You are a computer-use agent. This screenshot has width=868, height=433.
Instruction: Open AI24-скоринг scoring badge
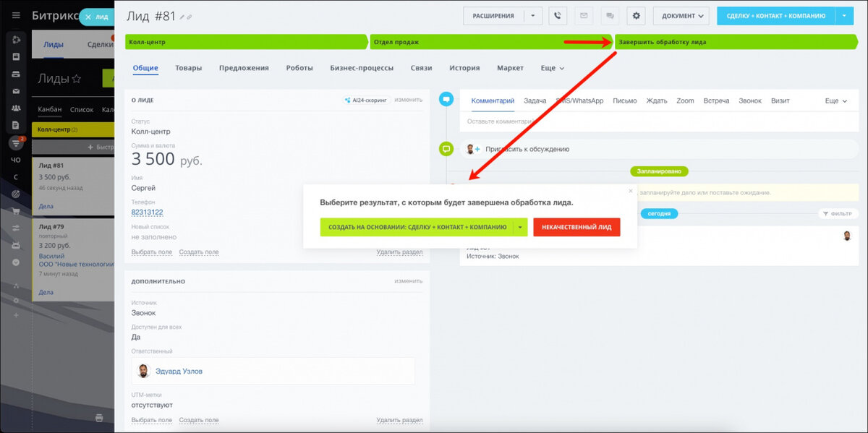[x=366, y=100]
